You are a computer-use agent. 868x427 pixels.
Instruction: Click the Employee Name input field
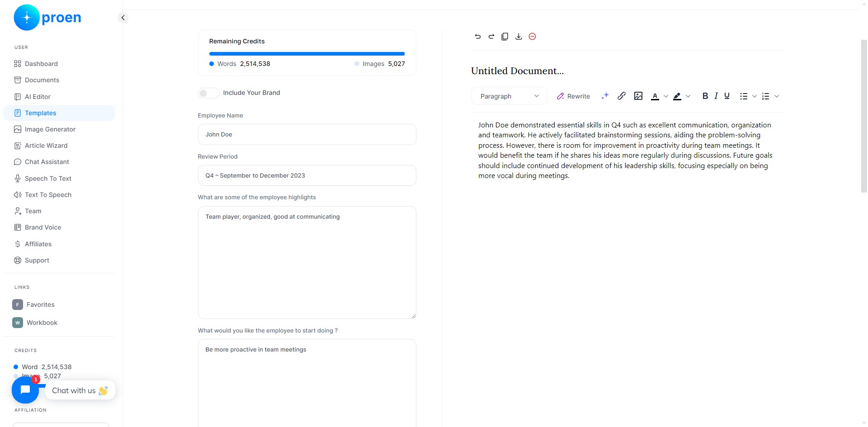[x=307, y=135]
